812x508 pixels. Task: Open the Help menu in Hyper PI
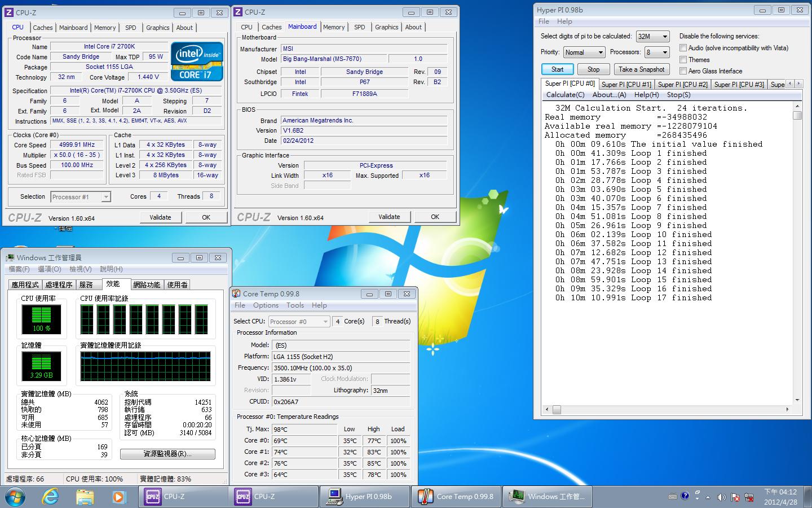pos(564,21)
